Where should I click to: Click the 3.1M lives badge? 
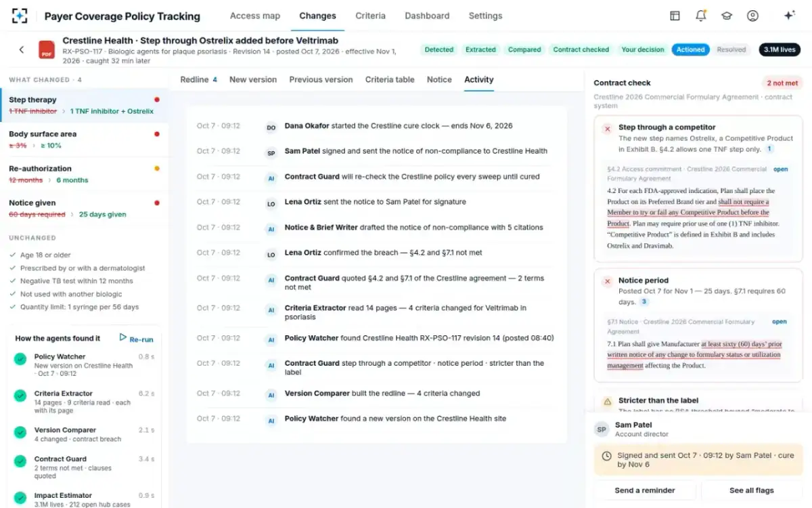780,49
